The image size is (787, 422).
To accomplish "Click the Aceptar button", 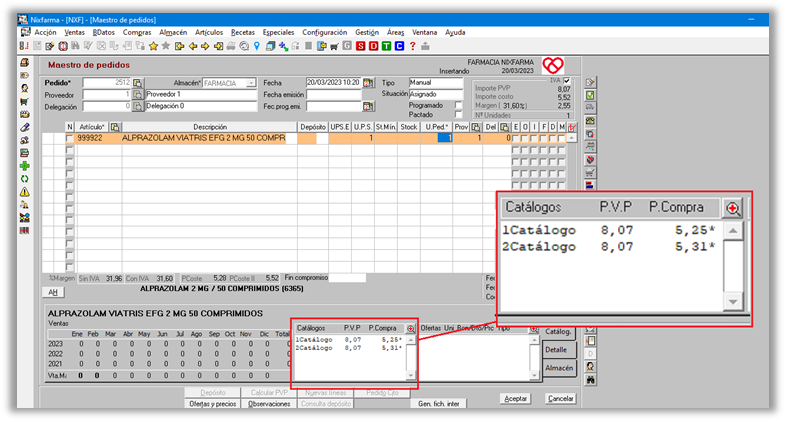I will 515,398.
